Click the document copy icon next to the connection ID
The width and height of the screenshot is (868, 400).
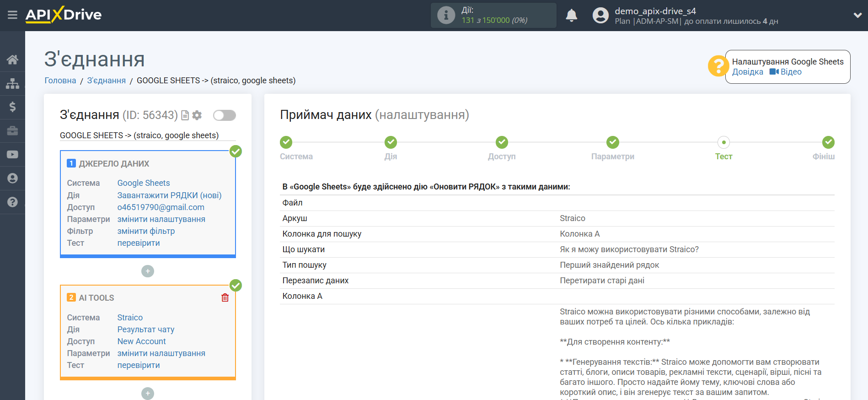click(185, 115)
